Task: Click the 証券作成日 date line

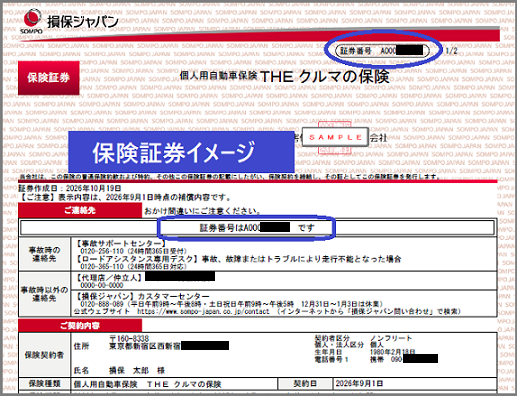Action: 70,189
